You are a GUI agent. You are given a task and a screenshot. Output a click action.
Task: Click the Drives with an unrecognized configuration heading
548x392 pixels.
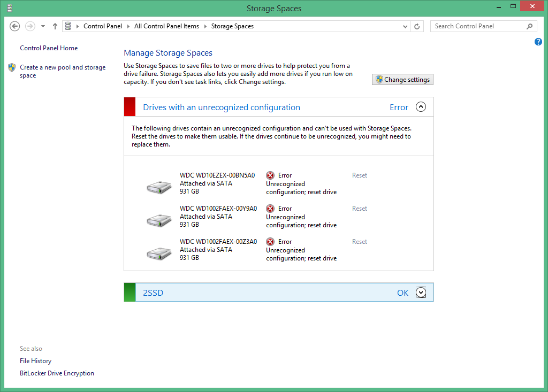pos(222,107)
